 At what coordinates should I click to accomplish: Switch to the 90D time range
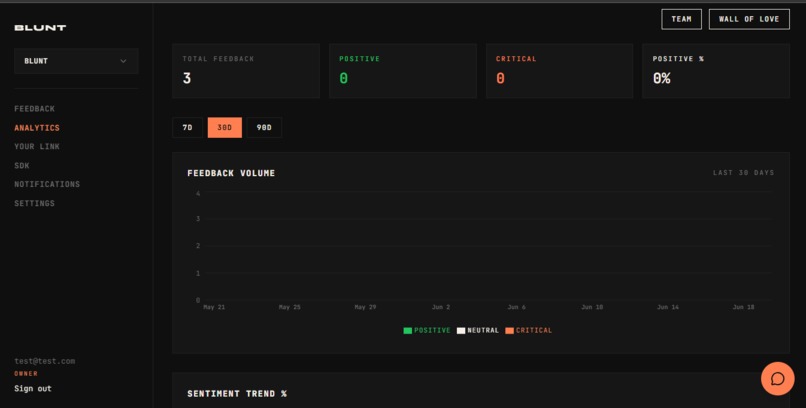(264, 127)
